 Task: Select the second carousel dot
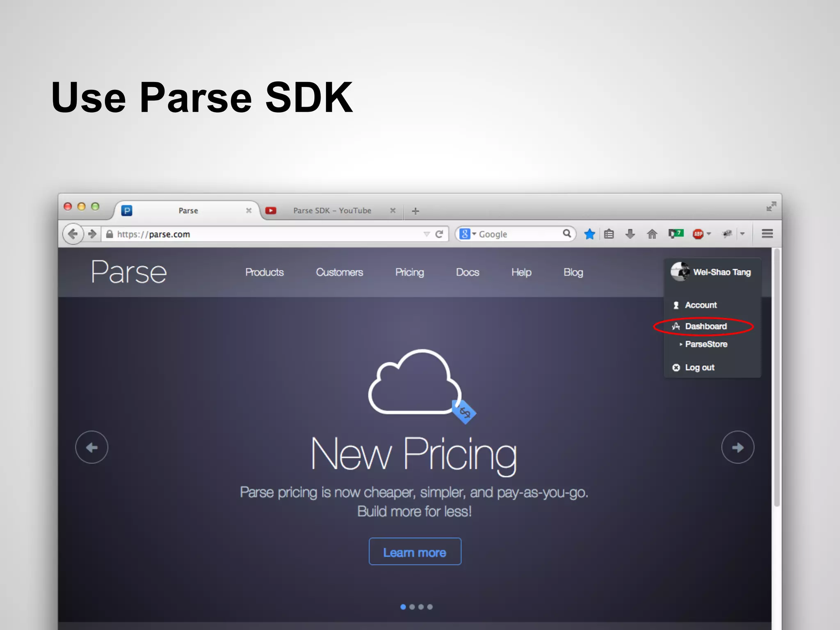[x=412, y=607]
